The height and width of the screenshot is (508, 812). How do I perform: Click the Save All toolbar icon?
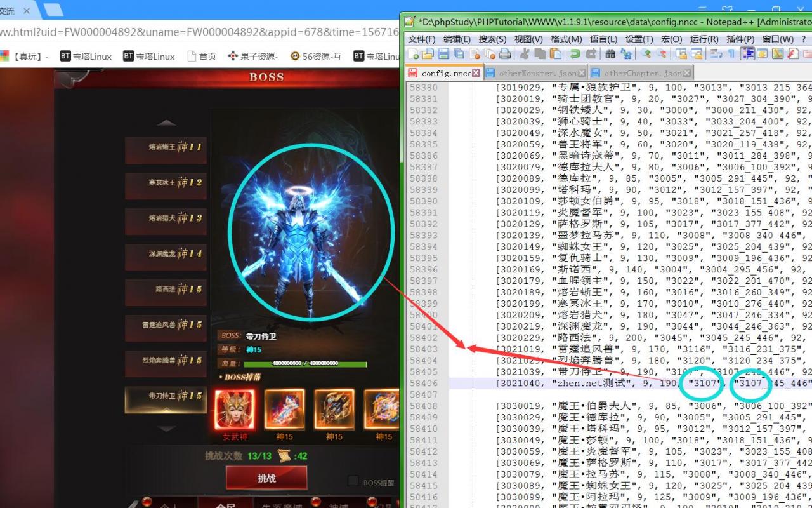(x=459, y=54)
